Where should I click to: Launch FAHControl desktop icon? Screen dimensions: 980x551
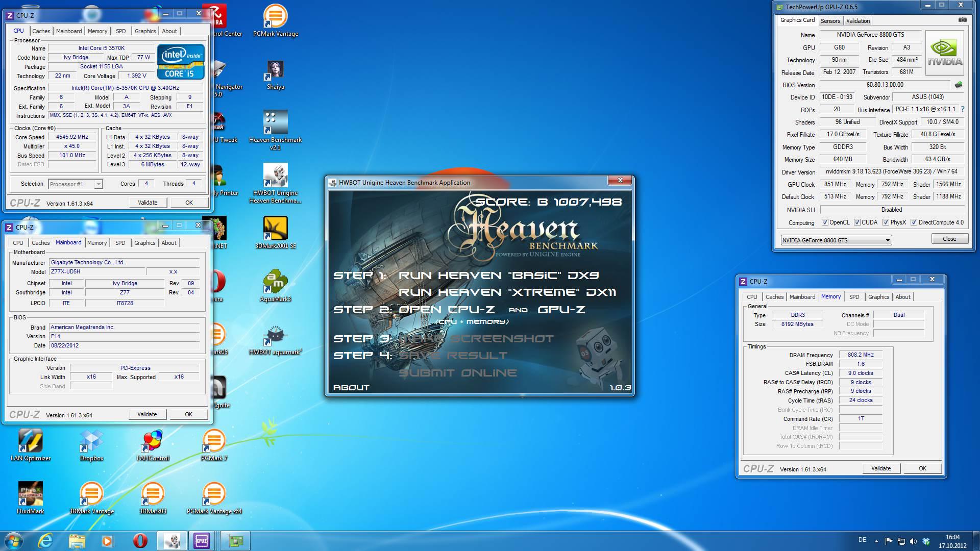click(153, 445)
